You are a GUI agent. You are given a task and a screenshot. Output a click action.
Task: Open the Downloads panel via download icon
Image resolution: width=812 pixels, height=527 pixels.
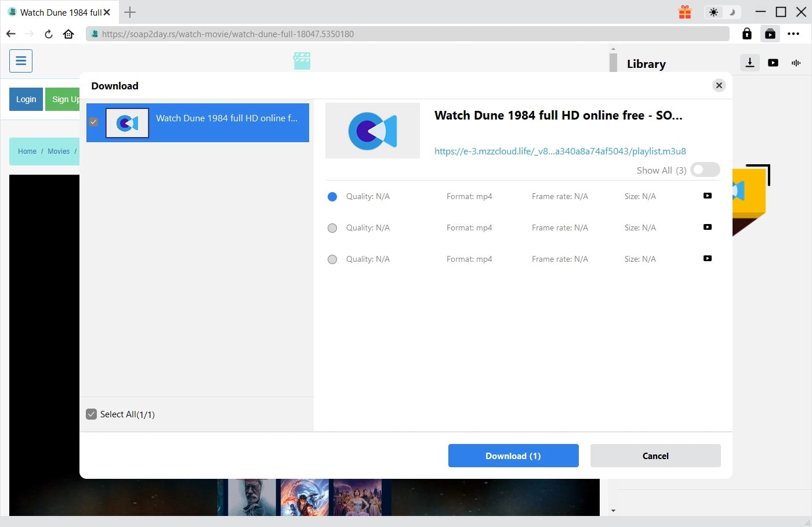click(749, 63)
